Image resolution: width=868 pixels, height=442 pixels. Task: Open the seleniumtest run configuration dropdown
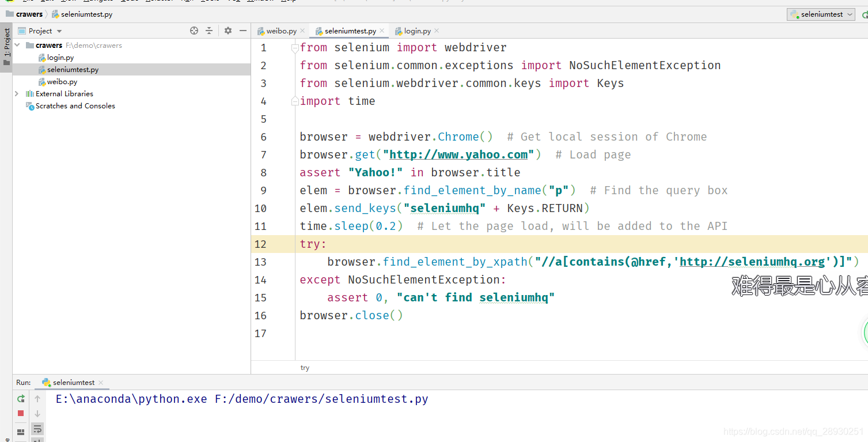pyautogui.click(x=821, y=14)
